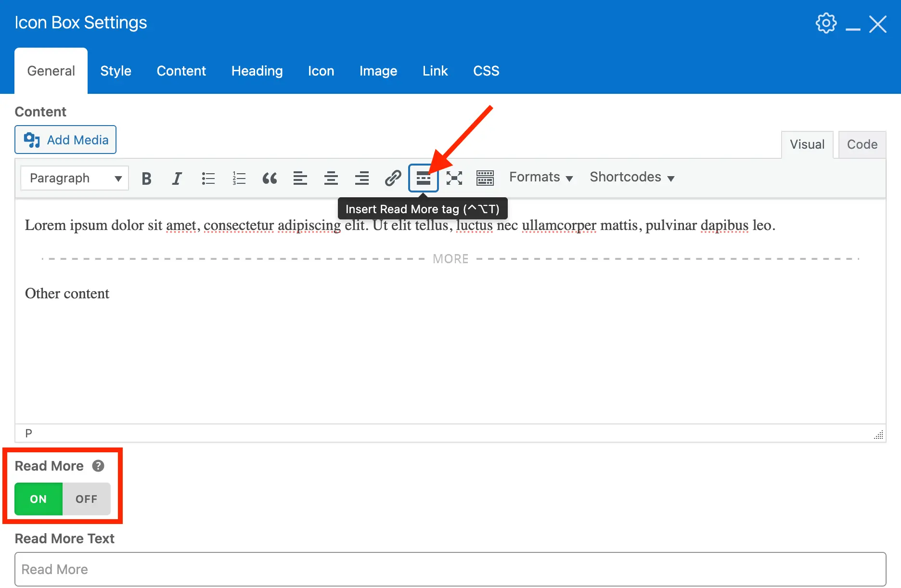Open the Heading tab

(x=257, y=71)
